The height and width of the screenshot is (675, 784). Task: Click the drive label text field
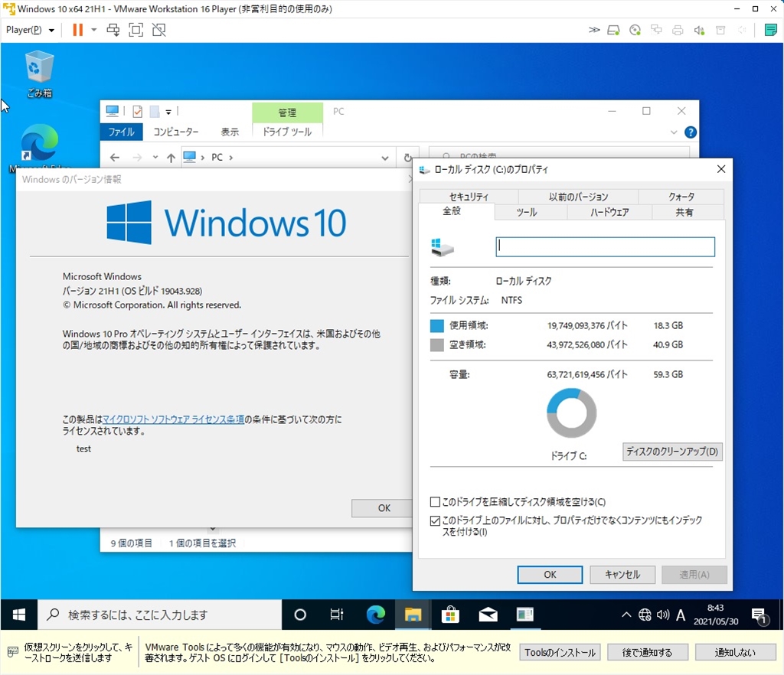coord(605,247)
